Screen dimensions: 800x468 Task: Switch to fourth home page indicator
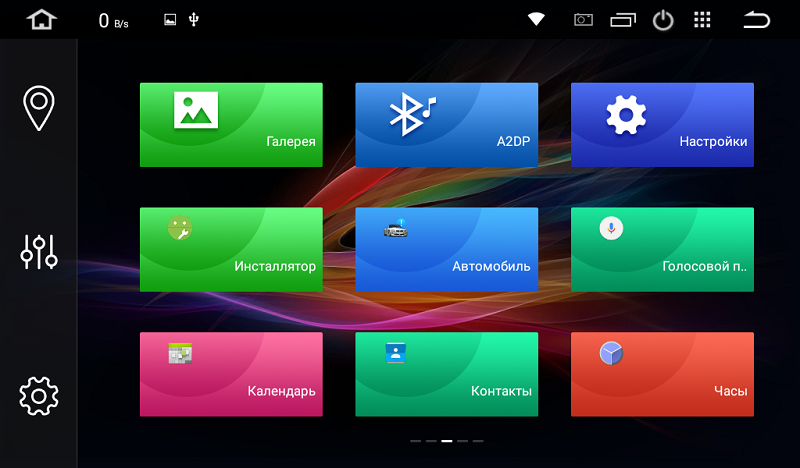pos(462,441)
